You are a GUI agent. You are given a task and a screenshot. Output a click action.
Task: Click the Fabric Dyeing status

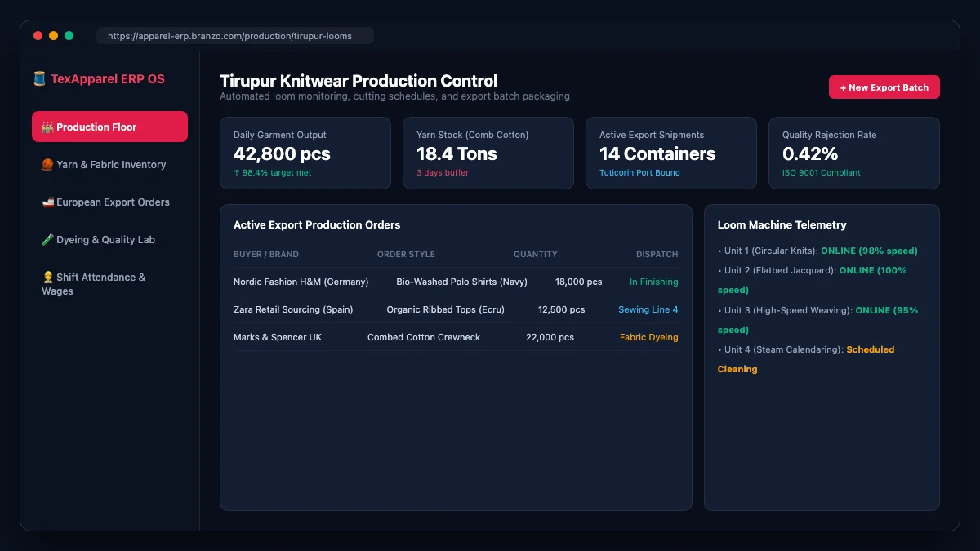tap(649, 337)
